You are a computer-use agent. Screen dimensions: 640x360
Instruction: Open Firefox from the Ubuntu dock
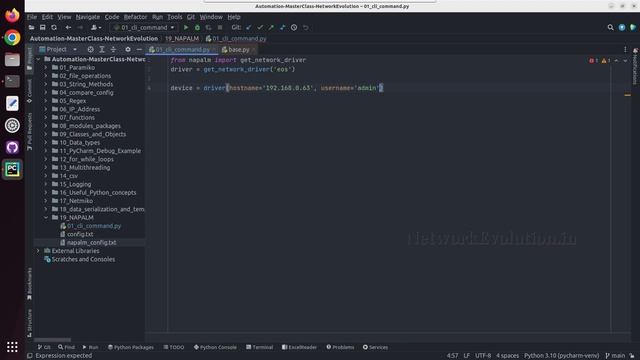[12, 16]
